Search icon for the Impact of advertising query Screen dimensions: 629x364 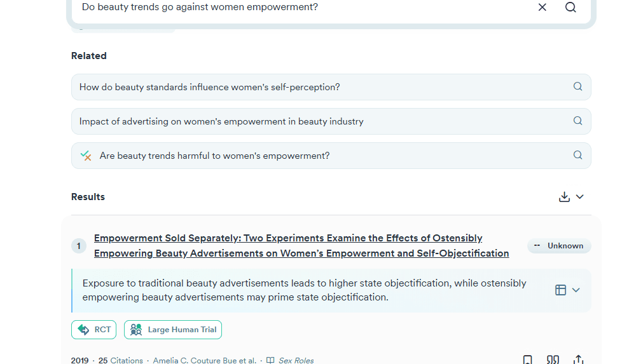pyautogui.click(x=577, y=121)
